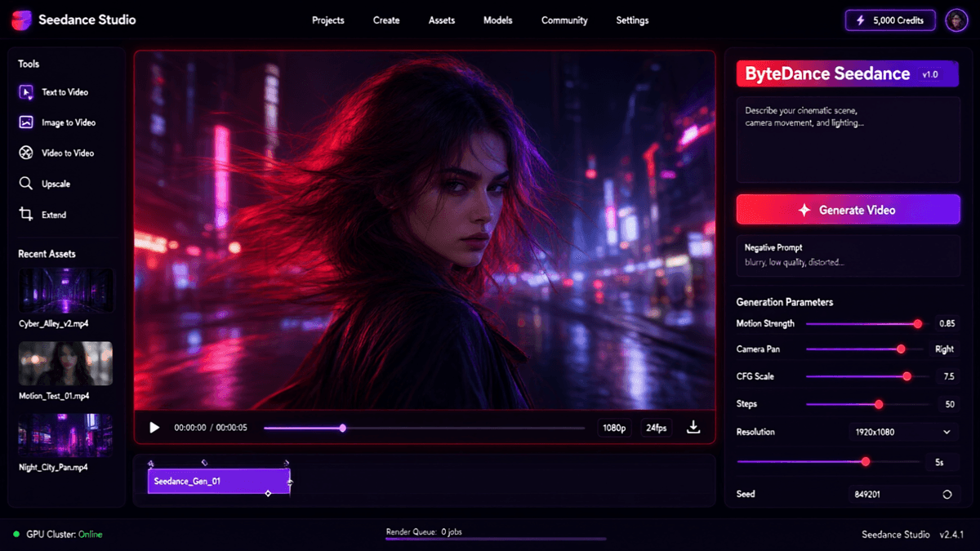Open the Motion_Test_01.mp4 thumbnail
This screenshot has width=980, height=551.
coord(65,363)
